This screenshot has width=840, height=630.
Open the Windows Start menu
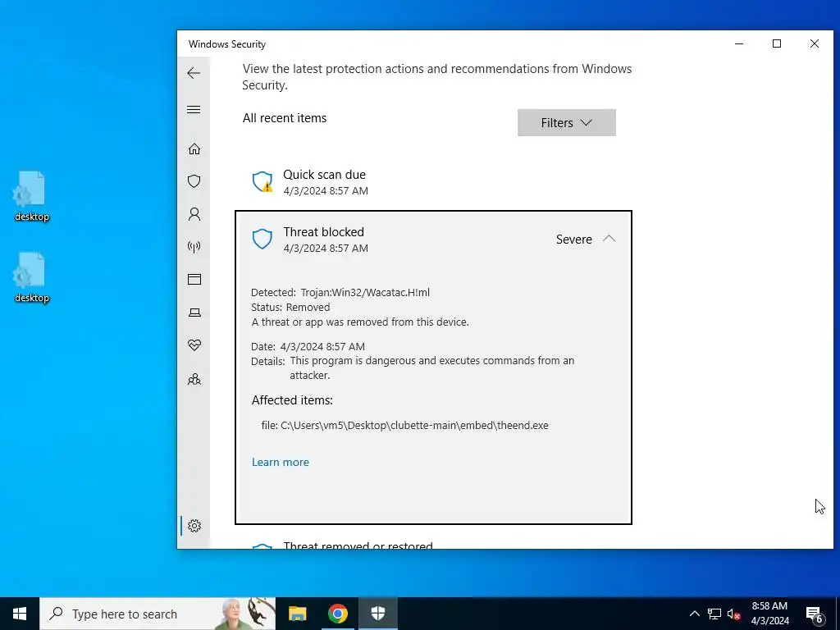click(x=20, y=614)
